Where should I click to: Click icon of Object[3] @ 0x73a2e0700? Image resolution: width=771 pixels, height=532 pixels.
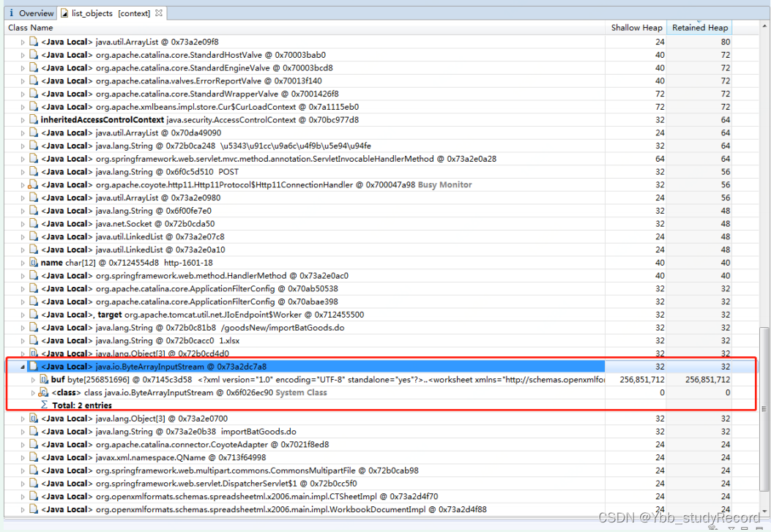[x=34, y=419]
